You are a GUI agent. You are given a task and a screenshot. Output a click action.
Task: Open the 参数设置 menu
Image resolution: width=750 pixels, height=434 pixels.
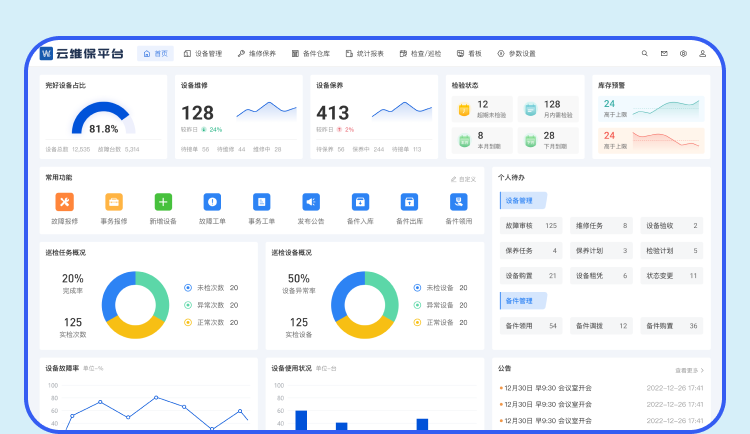pyautogui.click(x=517, y=54)
